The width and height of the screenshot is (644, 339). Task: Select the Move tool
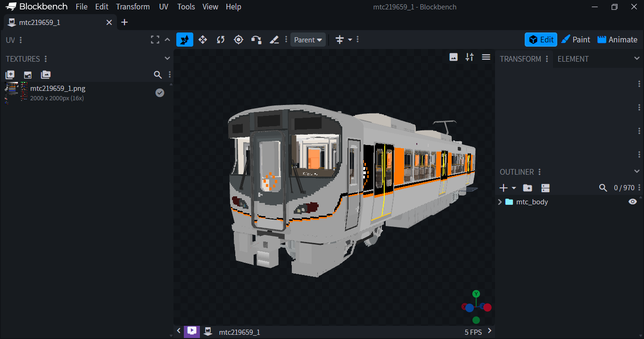185,40
